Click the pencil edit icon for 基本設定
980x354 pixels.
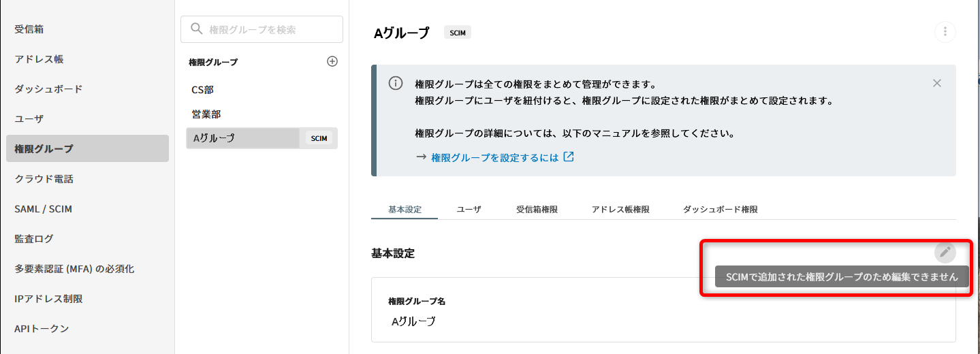(x=945, y=252)
